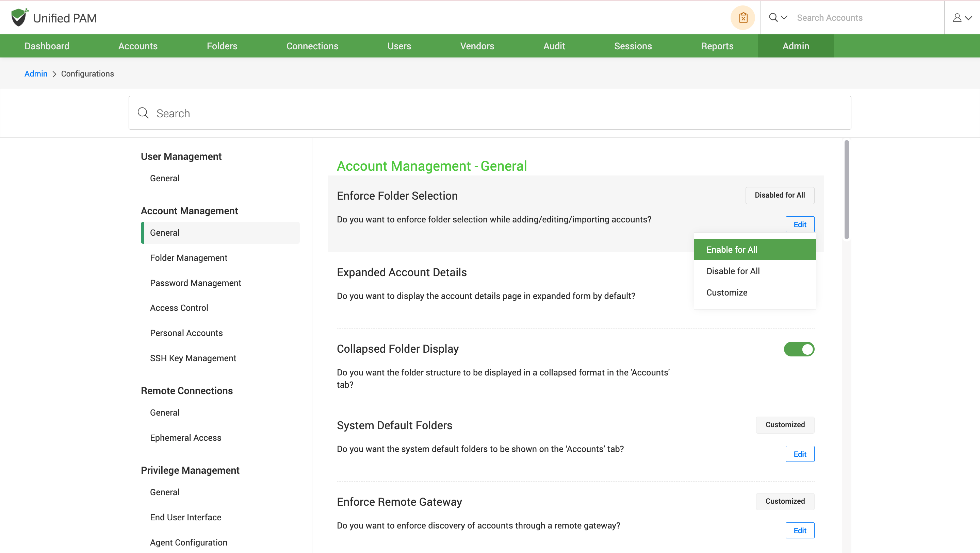The width and height of the screenshot is (980, 553).
Task: Click the Unified PAM shield logo
Action: click(x=19, y=17)
